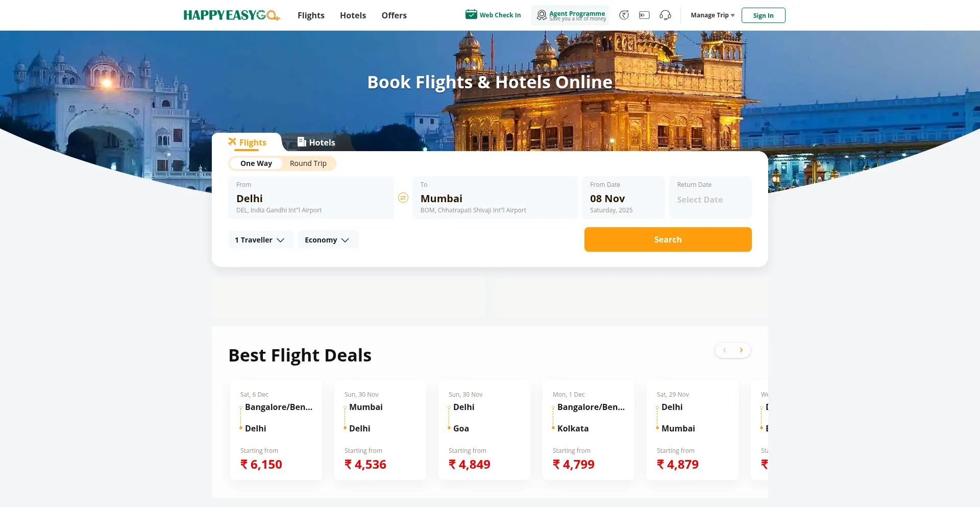The width and height of the screenshot is (980, 507).
Task: Click the Agent Programme badge icon
Action: pos(542,15)
